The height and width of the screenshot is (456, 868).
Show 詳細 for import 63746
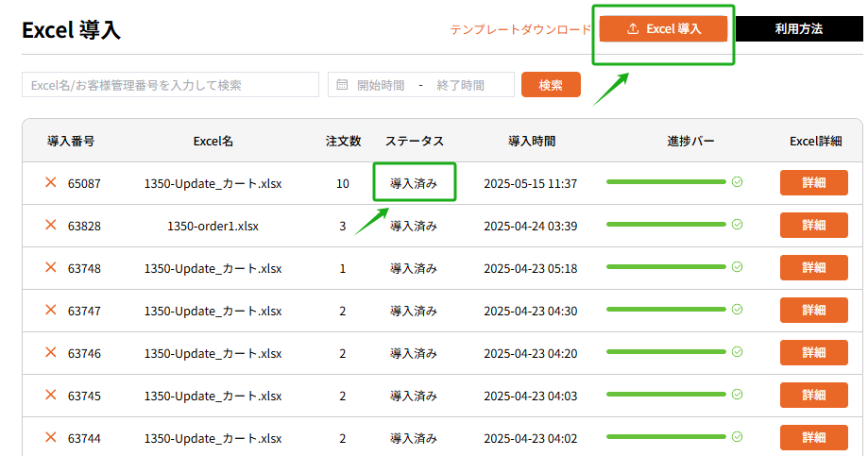point(814,352)
